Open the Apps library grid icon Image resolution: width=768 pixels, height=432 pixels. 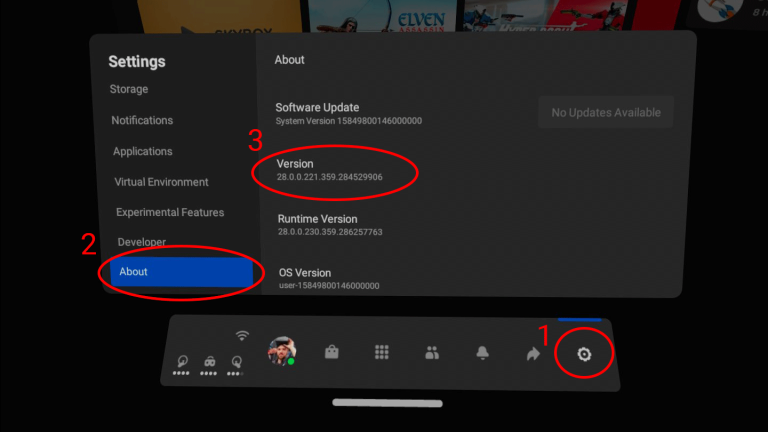381,352
